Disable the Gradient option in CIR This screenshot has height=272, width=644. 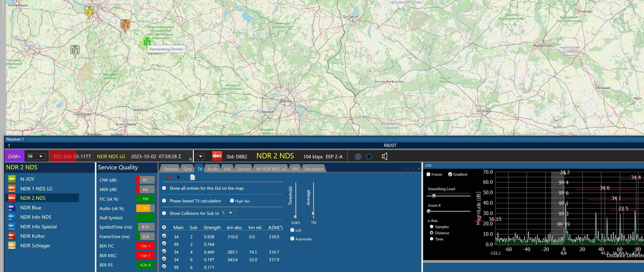click(x=450, y=174)
